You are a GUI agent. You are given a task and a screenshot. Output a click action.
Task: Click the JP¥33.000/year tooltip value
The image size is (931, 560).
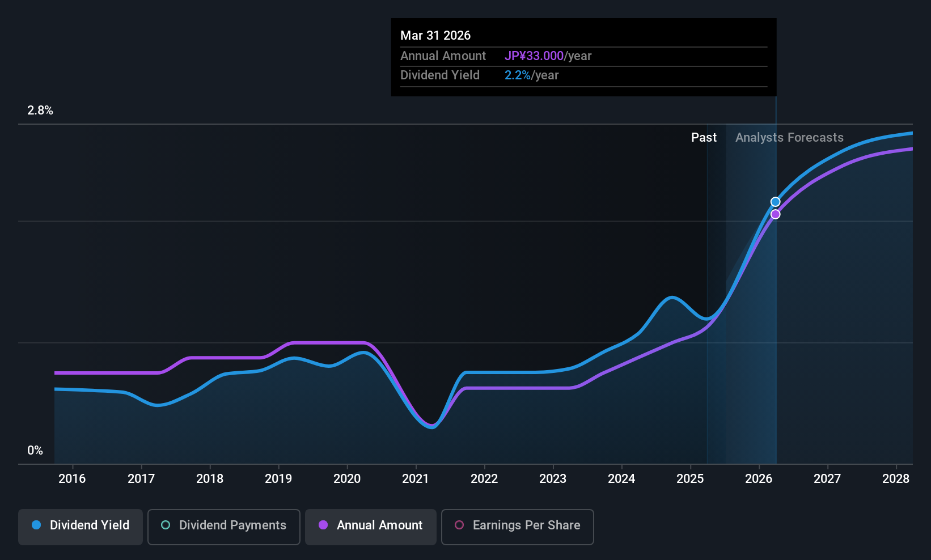[548, 56]
